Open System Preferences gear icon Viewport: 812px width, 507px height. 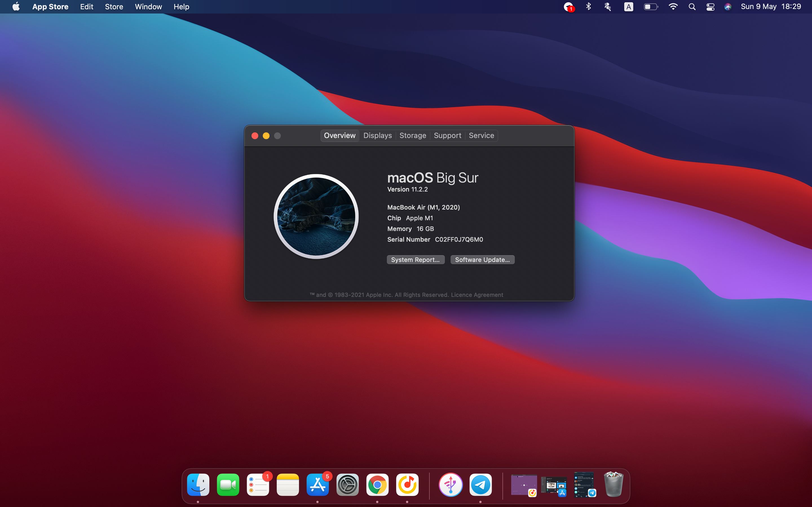pos(347,484)
